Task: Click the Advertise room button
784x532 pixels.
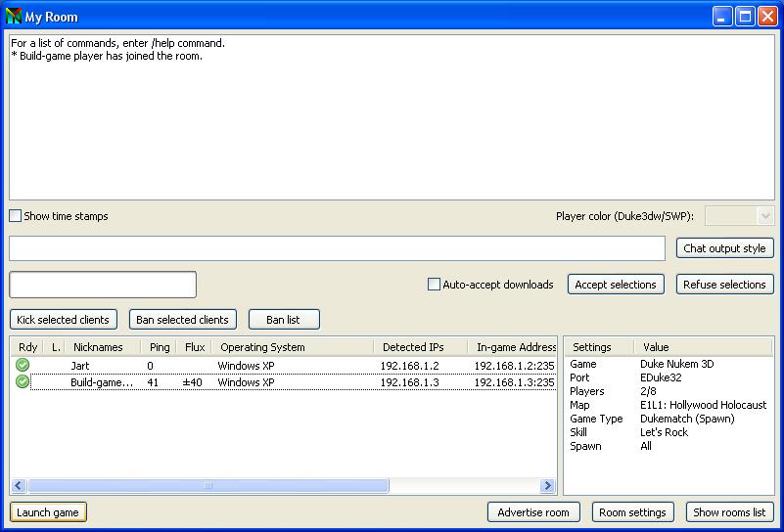Action: point(533,512)
